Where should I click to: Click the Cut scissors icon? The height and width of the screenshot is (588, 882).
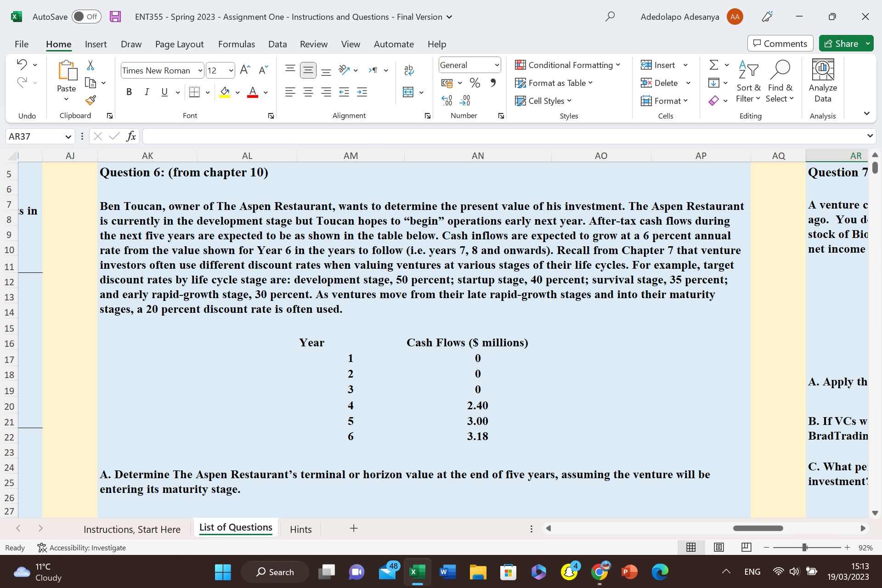pyautogui.click(x=90, y=65)
